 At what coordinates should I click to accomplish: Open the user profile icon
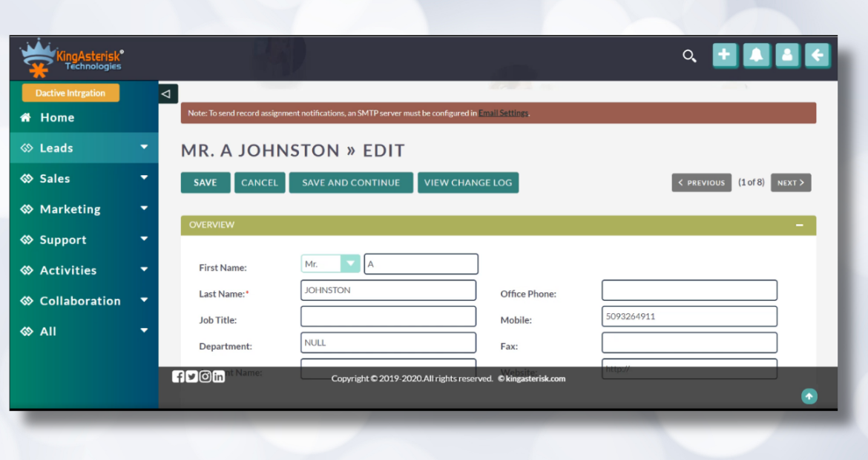(787, 56)
